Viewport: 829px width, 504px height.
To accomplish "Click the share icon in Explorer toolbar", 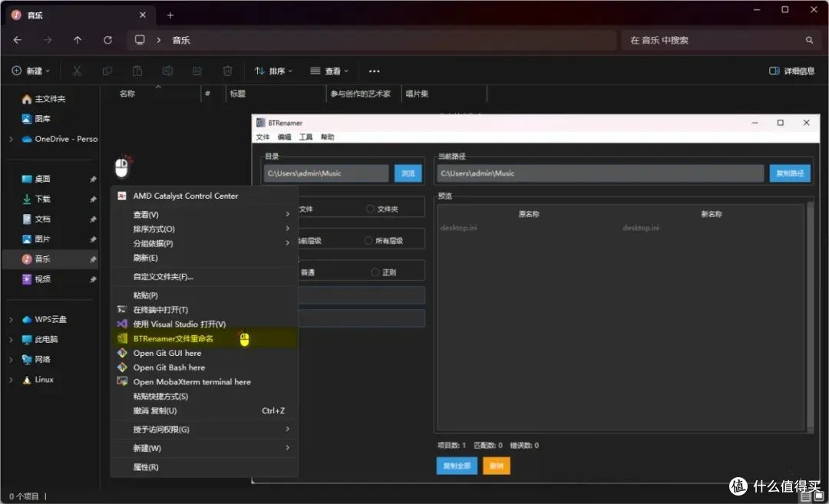I will tap(197, 71).
